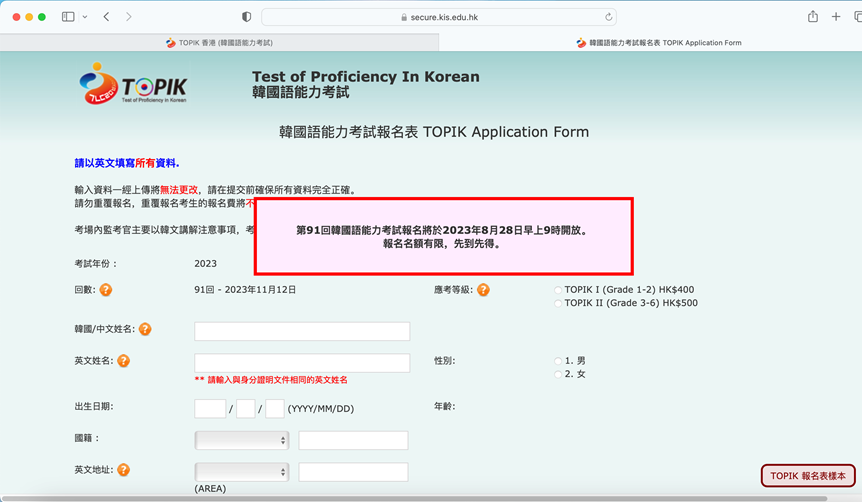Click the address text field beside AREA
The height and width of the screenshot is (502, 862).
[353, 472]
